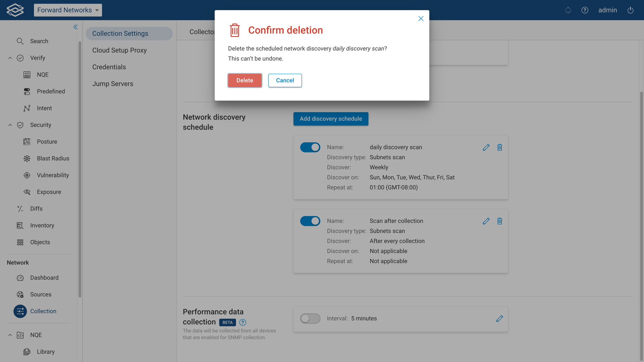Click the trash icon for daily discovery scan
Screen dimensions: 644x362
(x=499, y=147)
